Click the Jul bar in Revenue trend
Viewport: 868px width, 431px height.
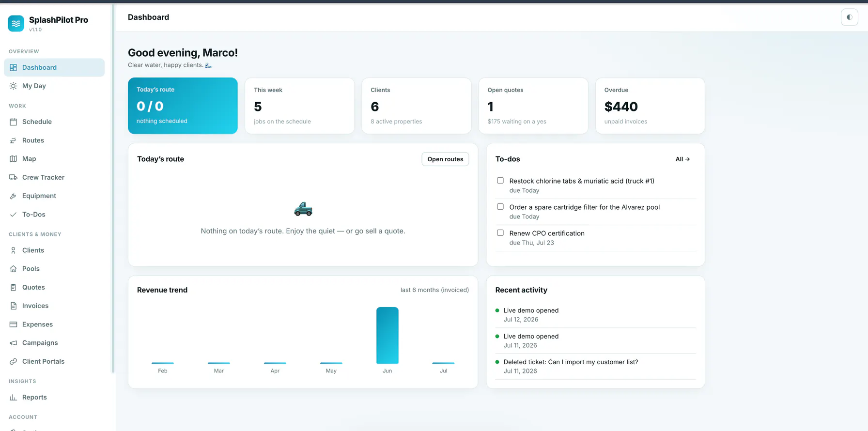443,363
